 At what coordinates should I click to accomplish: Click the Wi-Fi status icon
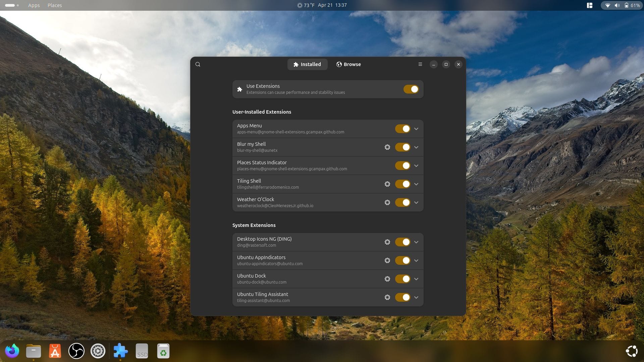(608, 5)
